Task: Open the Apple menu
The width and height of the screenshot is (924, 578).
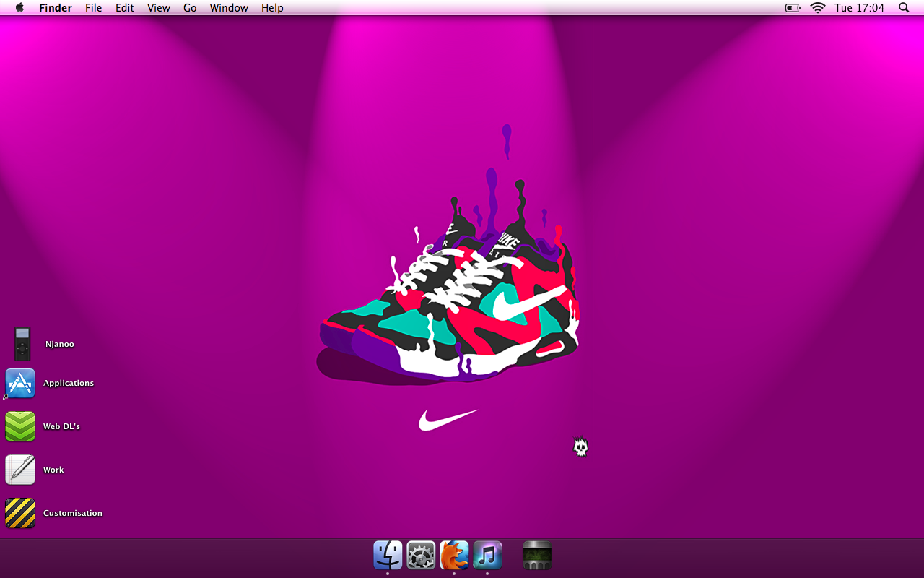Action: coord(19,7)
